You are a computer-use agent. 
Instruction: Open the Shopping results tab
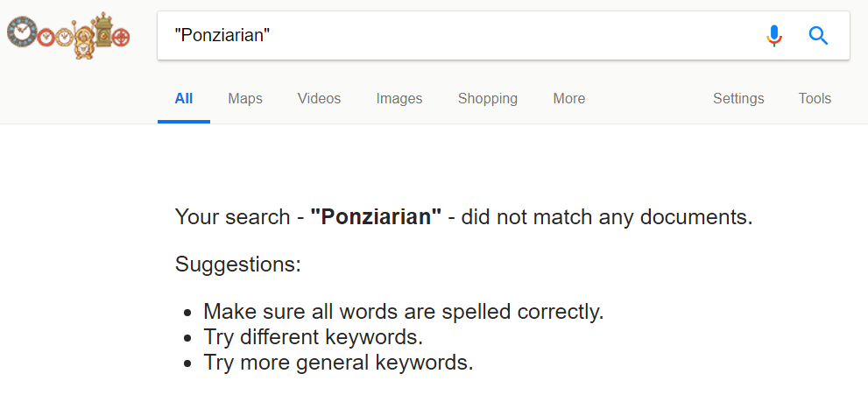(x=488, y=99)
